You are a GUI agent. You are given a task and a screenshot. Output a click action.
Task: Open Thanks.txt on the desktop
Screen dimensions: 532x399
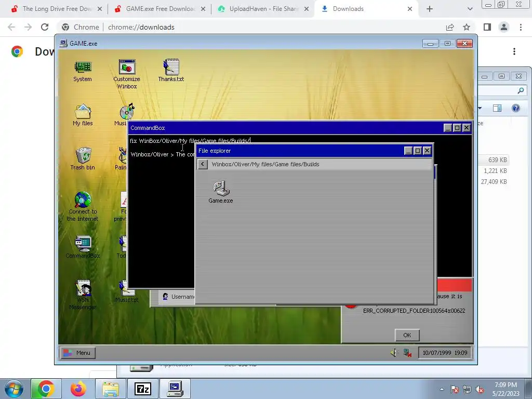click(x=171, y=70)
